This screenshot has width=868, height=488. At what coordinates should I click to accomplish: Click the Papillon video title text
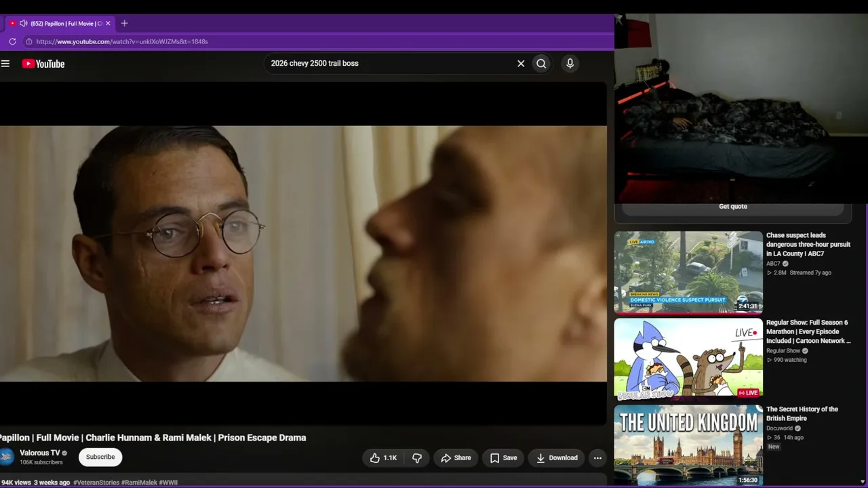[153, 438]
